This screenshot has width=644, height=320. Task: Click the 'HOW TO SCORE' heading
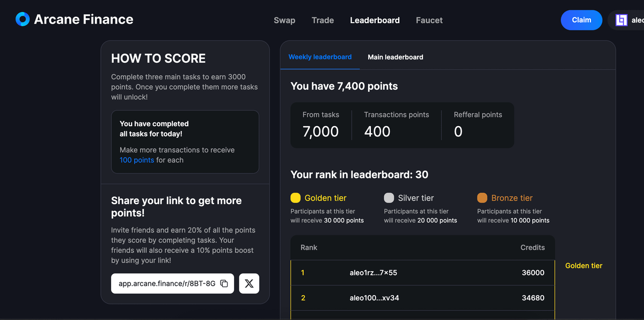pos(158,59)
